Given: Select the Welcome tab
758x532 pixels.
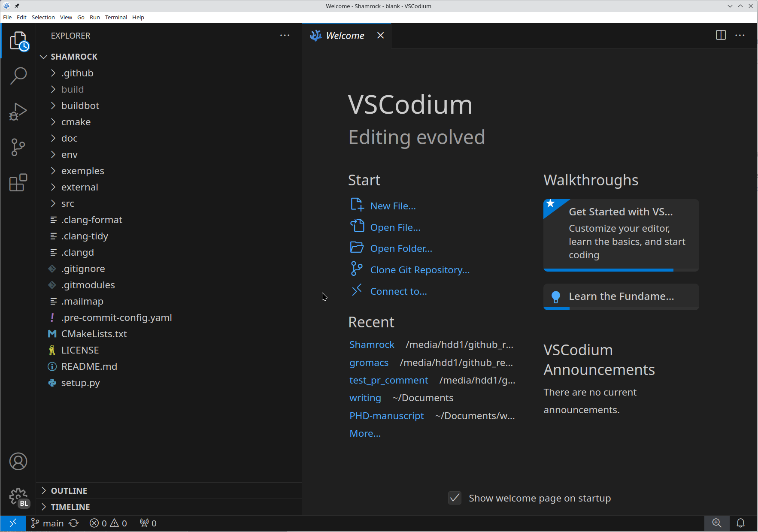Looking at the screenshot, I should (346, 35).
